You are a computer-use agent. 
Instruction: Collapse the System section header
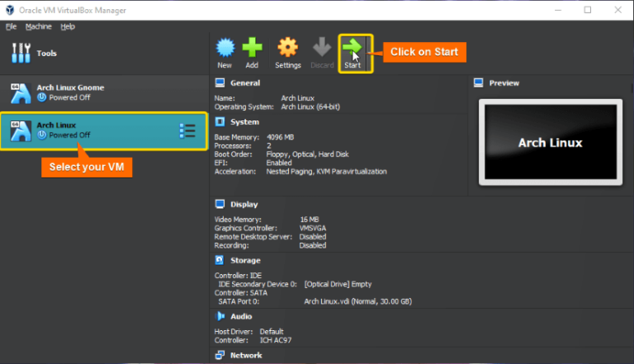coord(244,121)
